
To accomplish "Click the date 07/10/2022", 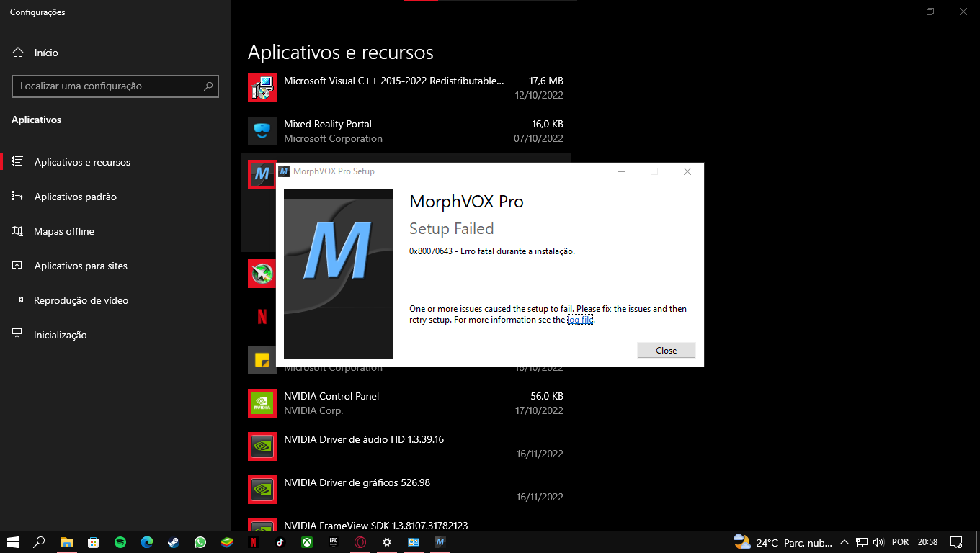I will tap(539, 138).
